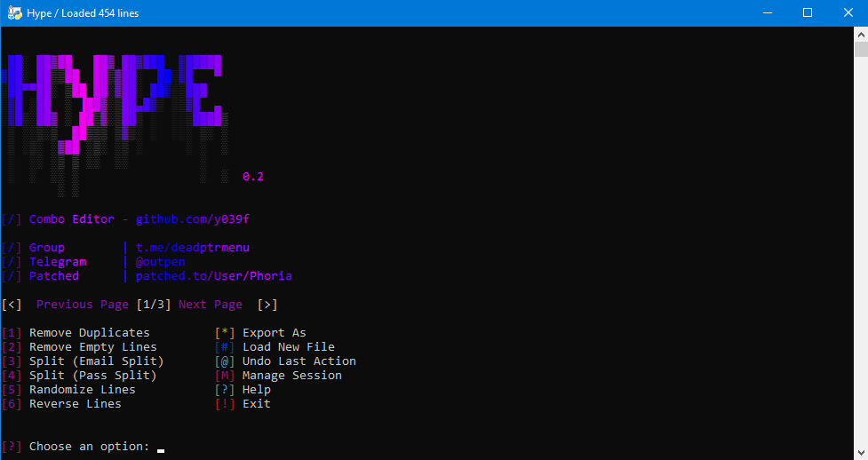Click the [/] marker before Group
868x460 pixels.
(x=12, y=248)
